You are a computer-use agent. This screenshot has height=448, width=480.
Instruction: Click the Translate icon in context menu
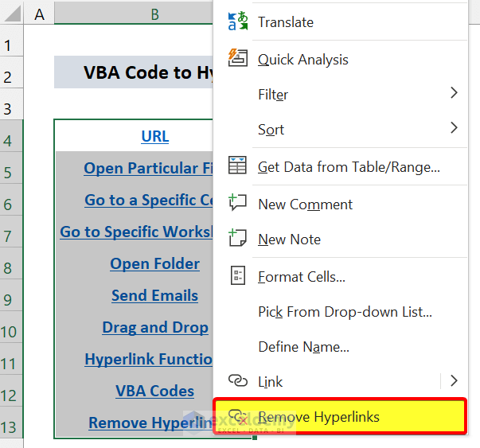point(238,22)
